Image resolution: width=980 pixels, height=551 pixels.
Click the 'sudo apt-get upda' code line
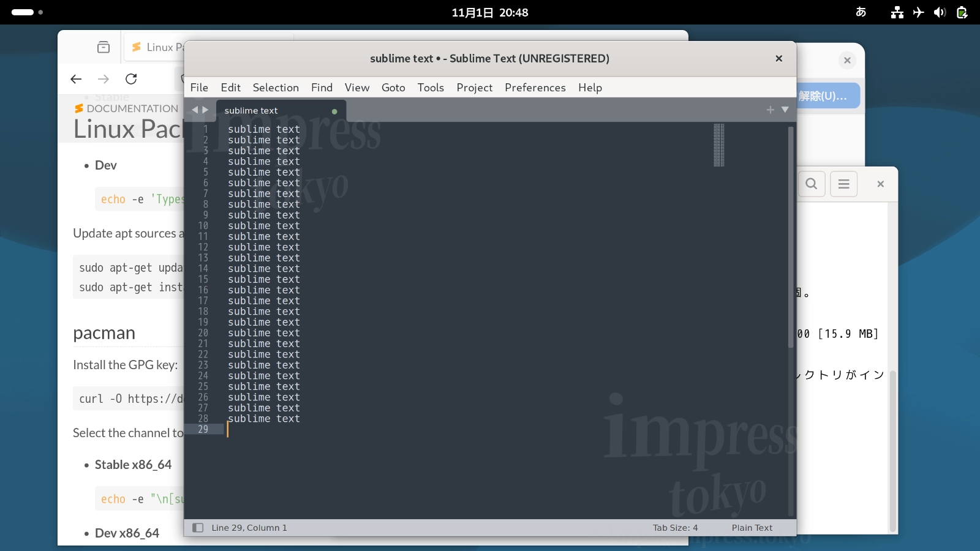pyautogui.click(x=130, y=268)
